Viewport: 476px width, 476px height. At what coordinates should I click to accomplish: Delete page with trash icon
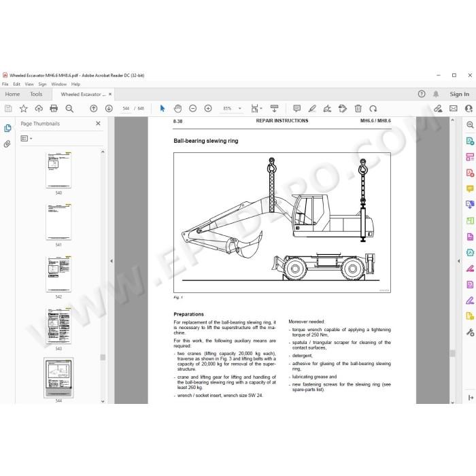(358, 108)
